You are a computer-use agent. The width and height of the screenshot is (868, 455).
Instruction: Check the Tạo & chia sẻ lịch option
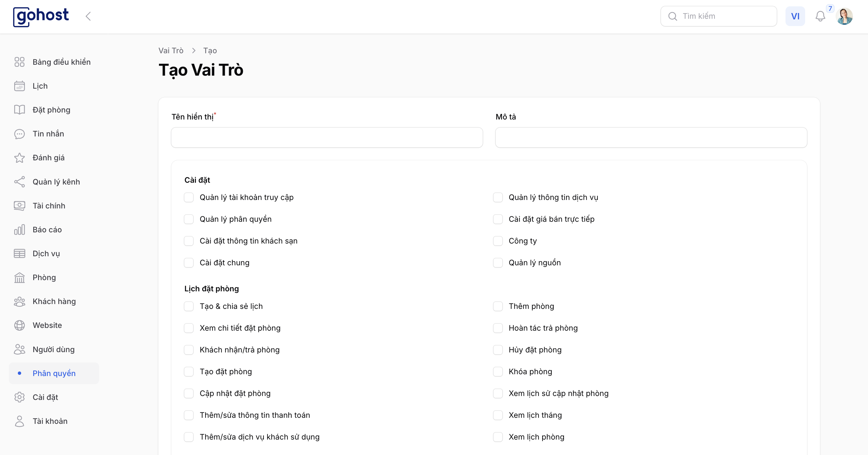point(189,306)
